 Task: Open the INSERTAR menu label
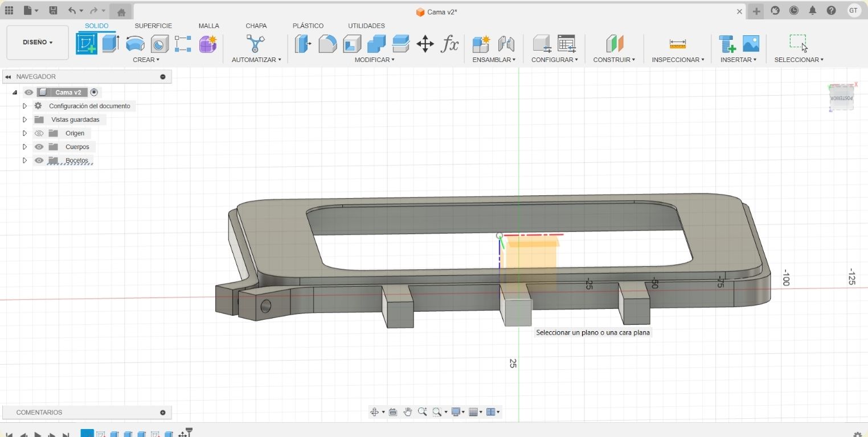[738, 60]
